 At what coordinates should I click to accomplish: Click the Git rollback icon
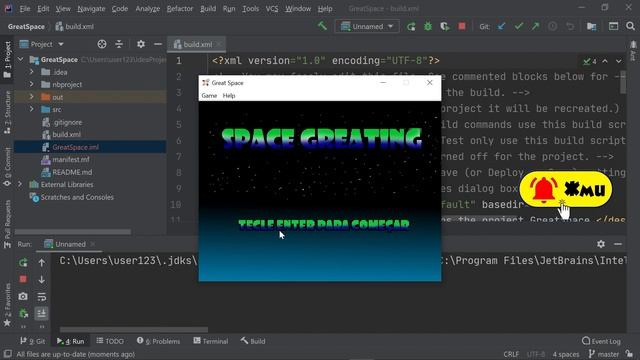(570, 27)
